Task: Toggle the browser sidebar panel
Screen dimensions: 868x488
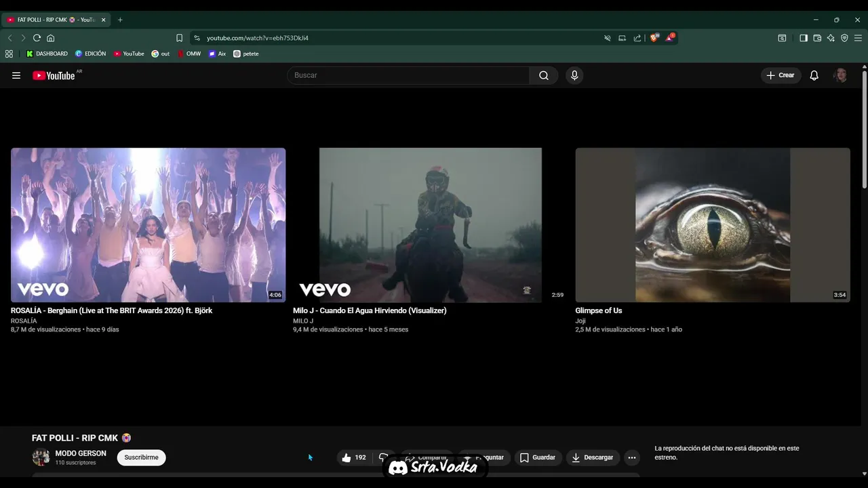Action: coord(804,38)
